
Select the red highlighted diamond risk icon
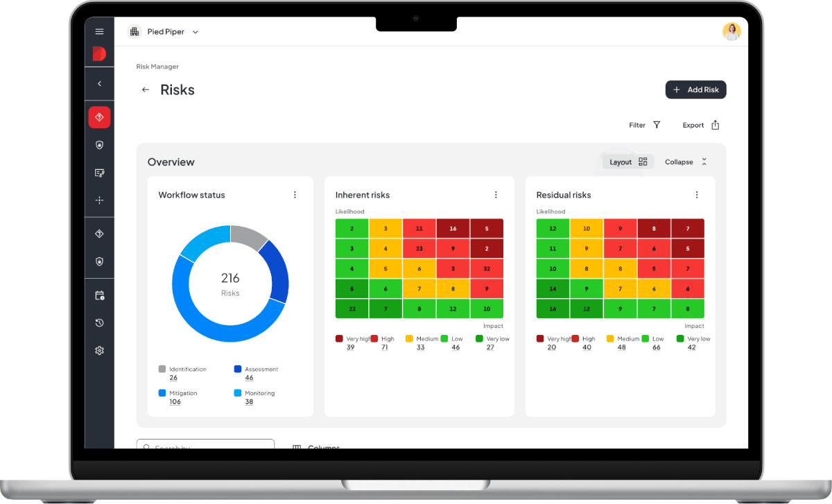pos(99,117)
